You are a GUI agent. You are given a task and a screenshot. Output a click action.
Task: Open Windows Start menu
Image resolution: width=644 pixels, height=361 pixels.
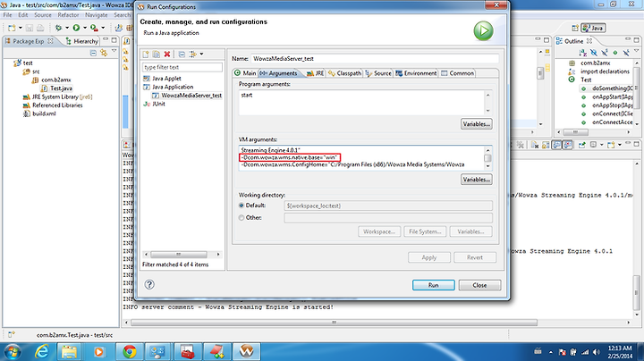(x=13, y=352)
